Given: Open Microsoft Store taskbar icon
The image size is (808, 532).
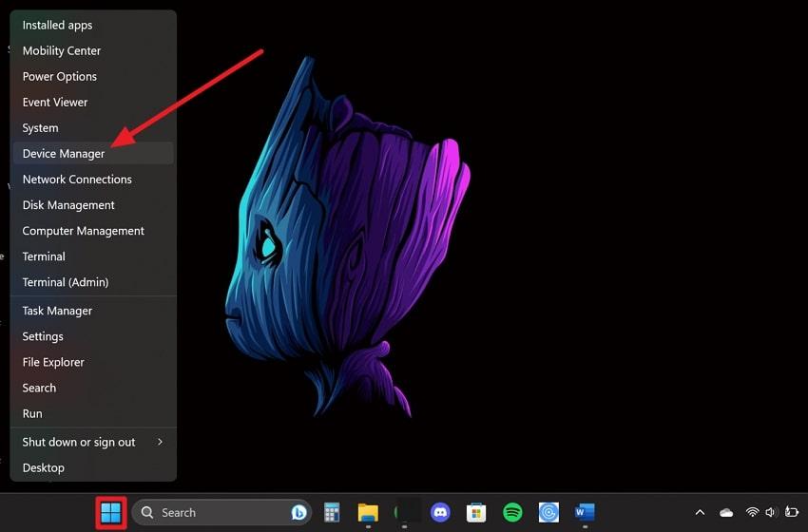Looking at the screenshot, I should pyautogui.click(x=476, y=513).
